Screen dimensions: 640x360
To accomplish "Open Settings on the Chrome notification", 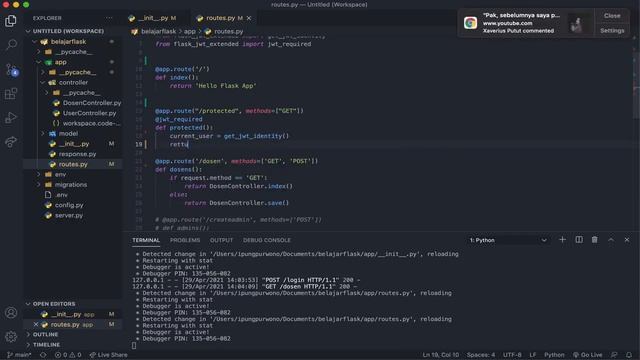I will click(612, 31).
